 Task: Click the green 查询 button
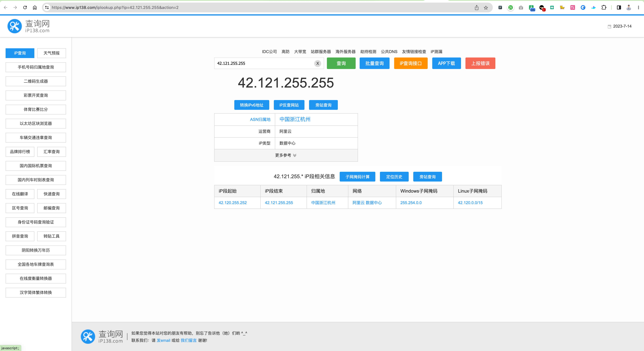click(x=341, y=63)
